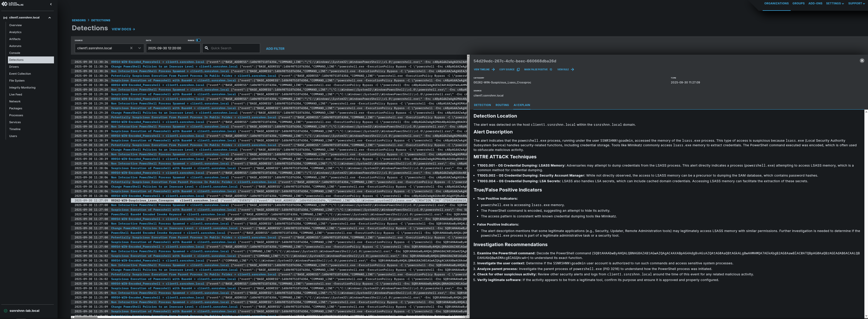The image size is (868, 319).
Task: Open the Settings dropdown menu
Action: coord(835,3)
